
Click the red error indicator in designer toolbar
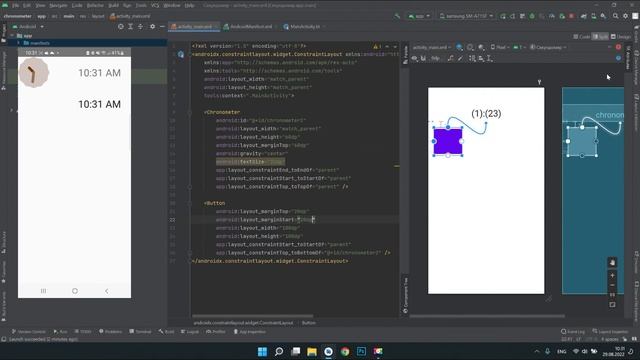coord(618,47)
